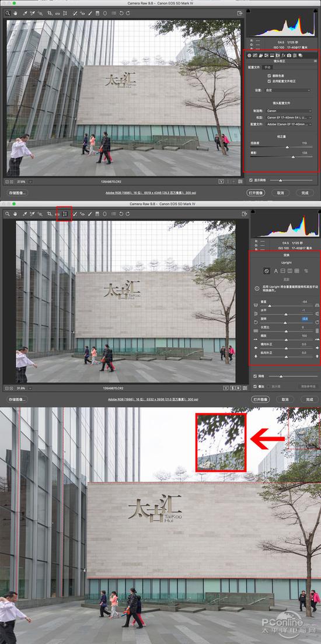321x644 pixels.
Task: Click the 旋转 value field -0.4
Action: 305,319
